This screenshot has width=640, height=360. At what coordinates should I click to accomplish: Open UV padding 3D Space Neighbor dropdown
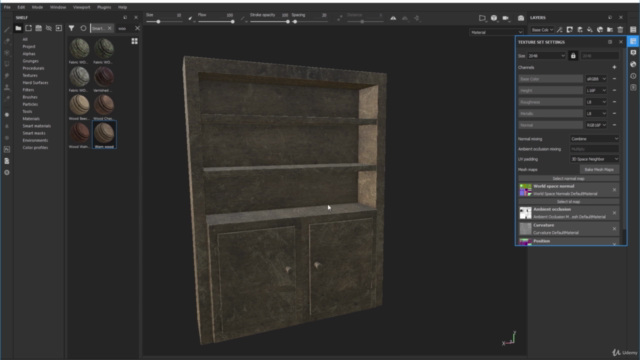pos(594,159)
